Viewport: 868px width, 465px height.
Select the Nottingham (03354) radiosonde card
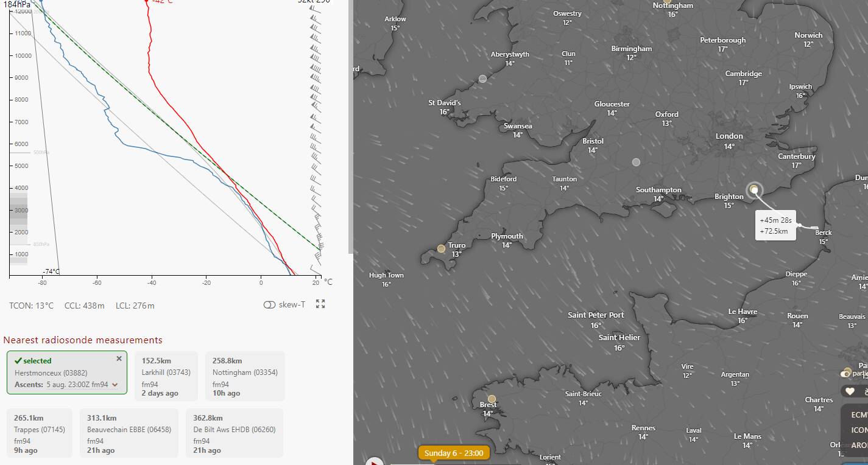pyautogui.click(x=245, y=376)
